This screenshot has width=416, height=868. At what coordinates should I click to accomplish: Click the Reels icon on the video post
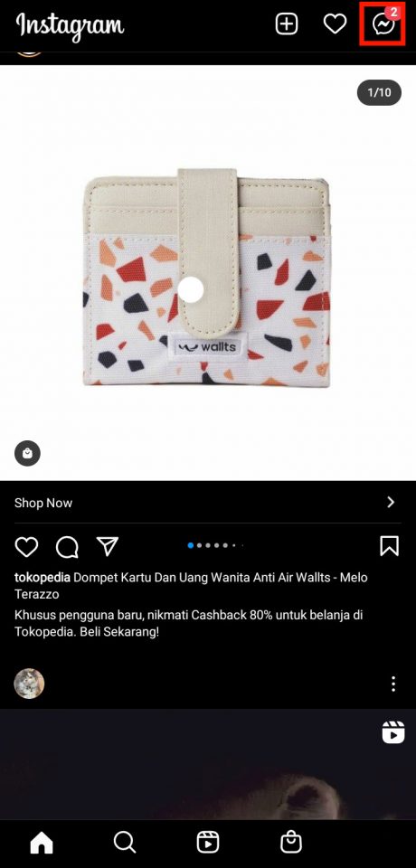tap(393, 731)
